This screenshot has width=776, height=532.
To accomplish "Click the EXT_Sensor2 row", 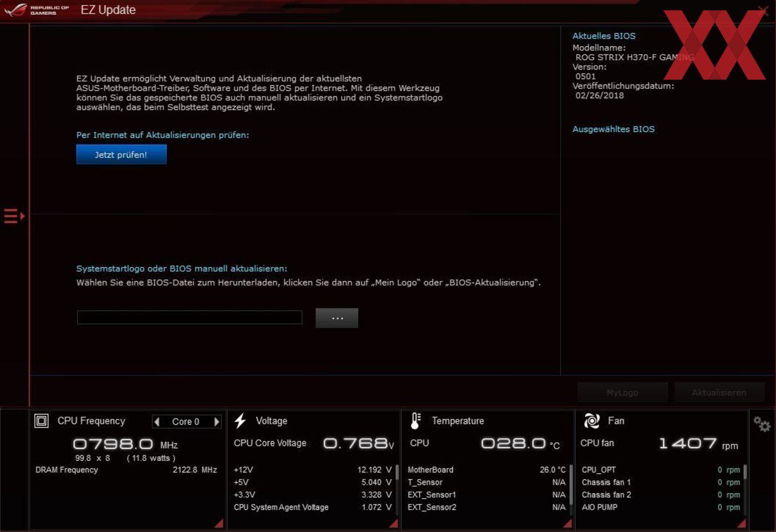I will point(487,507).
